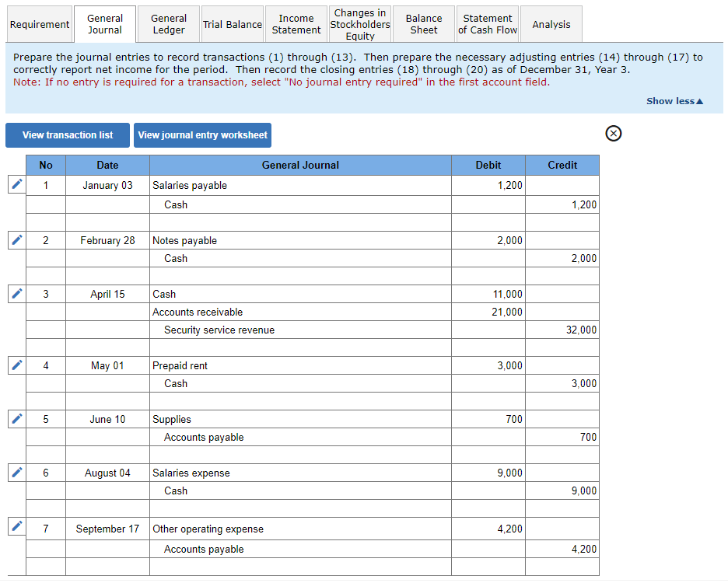Viewport: 728px width, 583px height.
Task: Click the Accounts receivable entry row
Action: (x=300, y=312)
